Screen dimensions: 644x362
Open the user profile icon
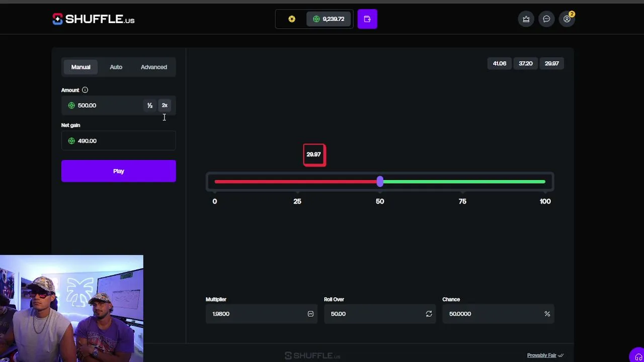pyautogui.click(x=567, y=19)
